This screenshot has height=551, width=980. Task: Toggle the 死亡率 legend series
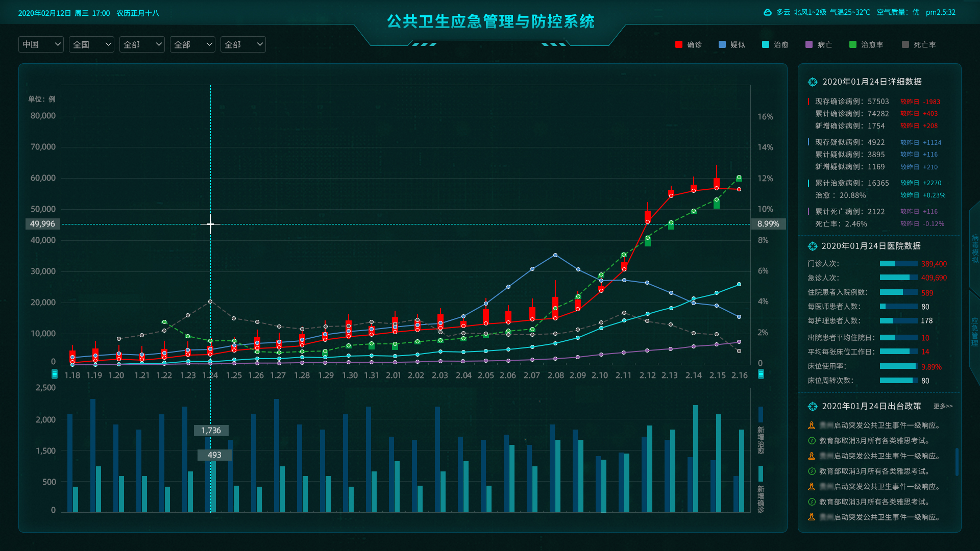click(919, 44)
